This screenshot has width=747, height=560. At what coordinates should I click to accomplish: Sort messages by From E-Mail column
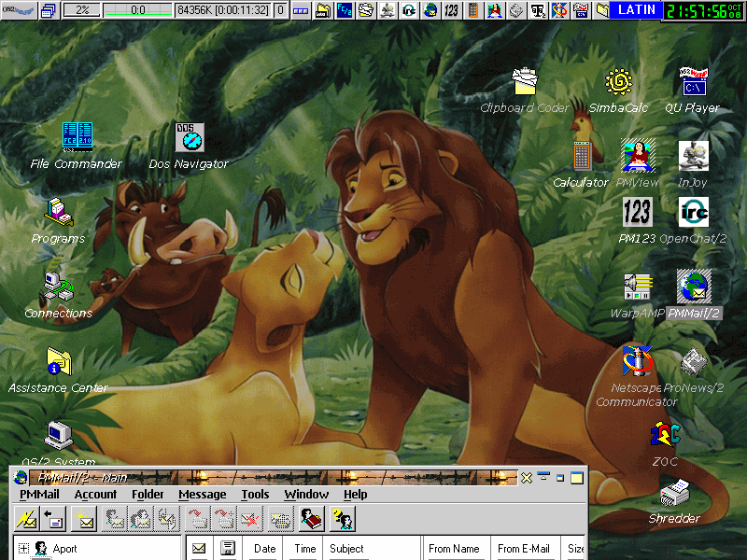[527, 548]
